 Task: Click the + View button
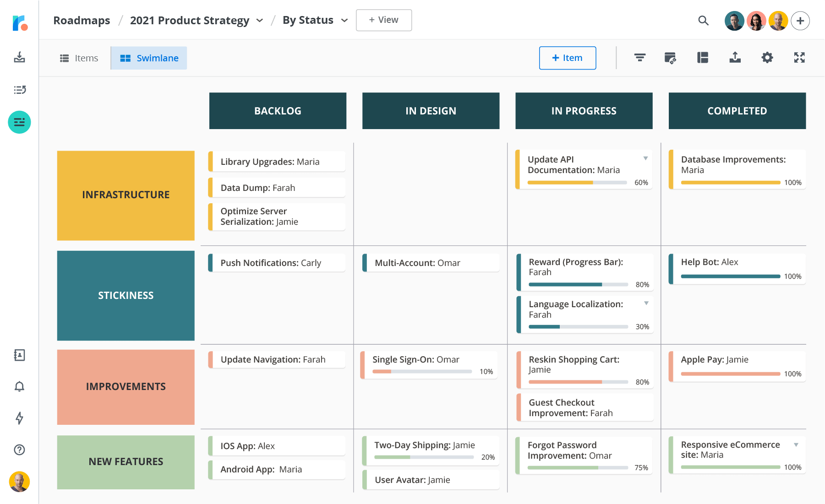(x=384, y=20)
